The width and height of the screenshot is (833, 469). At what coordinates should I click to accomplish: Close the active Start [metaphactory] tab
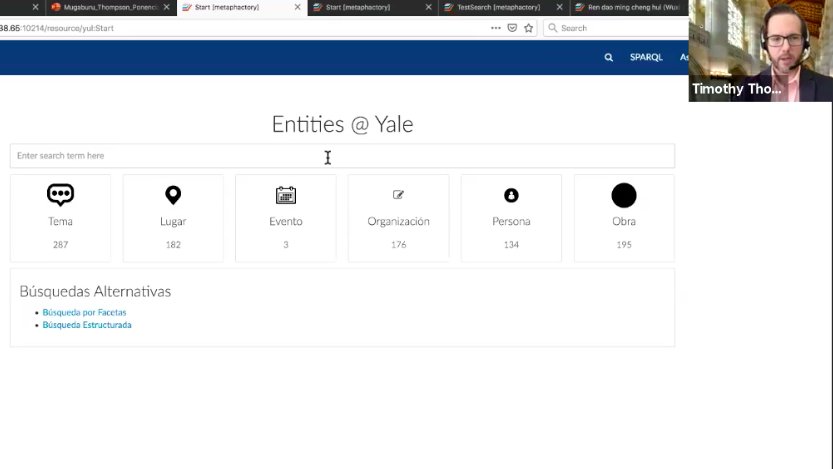tap(298, 7)
